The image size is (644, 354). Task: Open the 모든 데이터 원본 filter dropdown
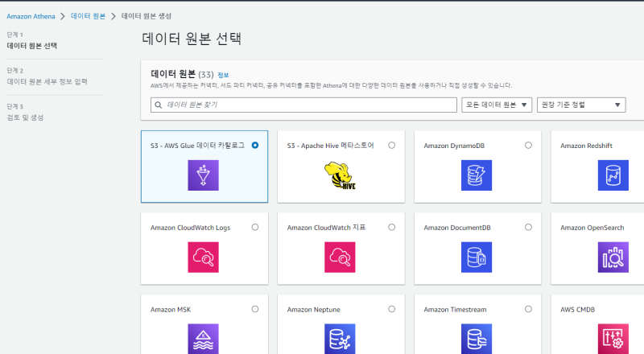click(x=497, y=105)
